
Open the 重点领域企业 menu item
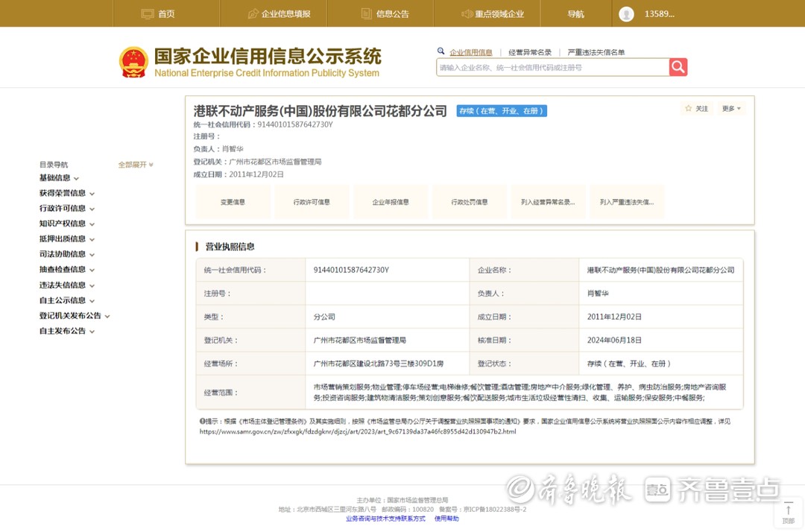coord(487,14)
